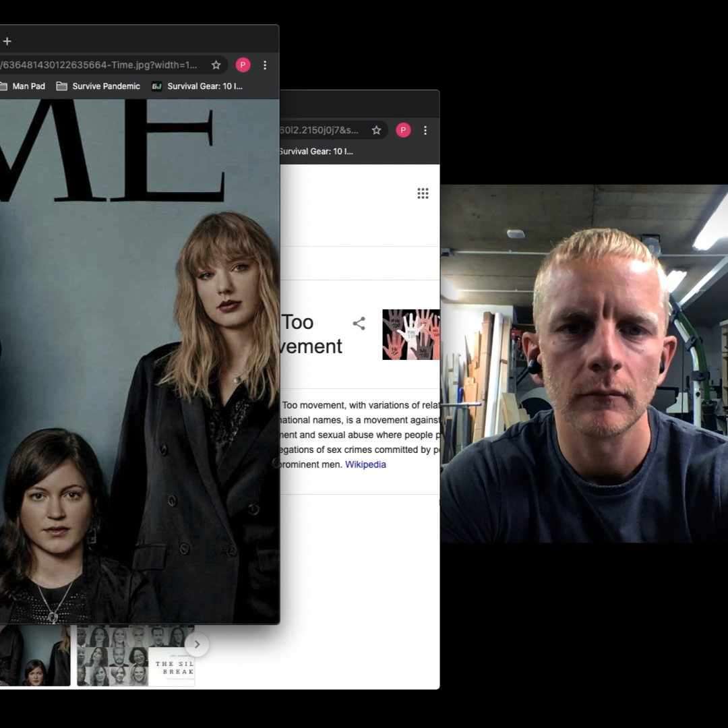The height and width of the screenshot is (728, 728).
Task: Open profile avatar in the Google search window
Action: [x=403, y=130]
